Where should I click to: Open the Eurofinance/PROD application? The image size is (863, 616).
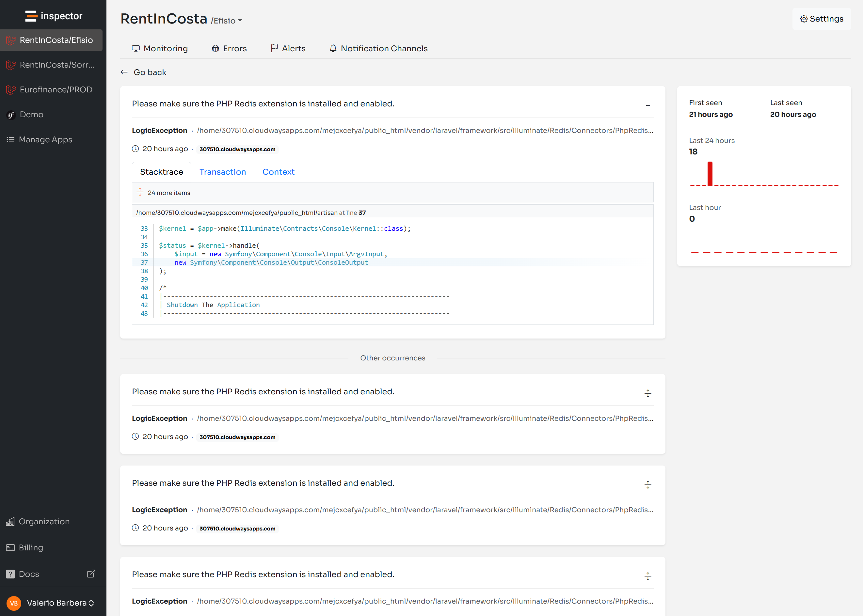pos(56,89)
